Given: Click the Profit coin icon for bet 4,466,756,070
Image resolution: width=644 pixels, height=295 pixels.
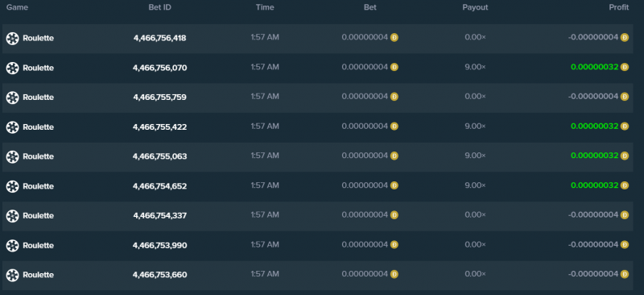Looking at the screenshot, I should coord(625,67).
